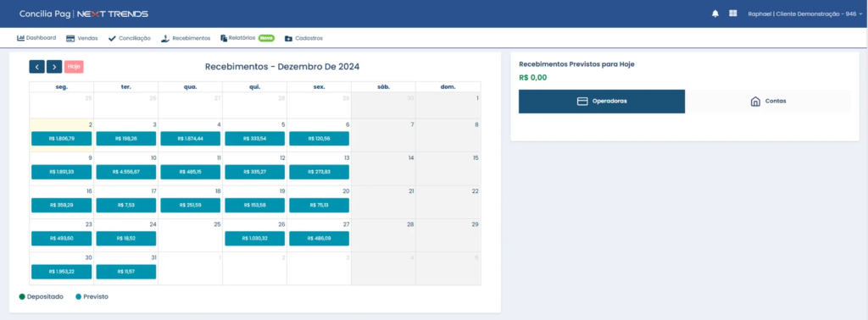Click the blue Previsto legend dot
Viewport: 868px width, 320px height.
point(79,297)
